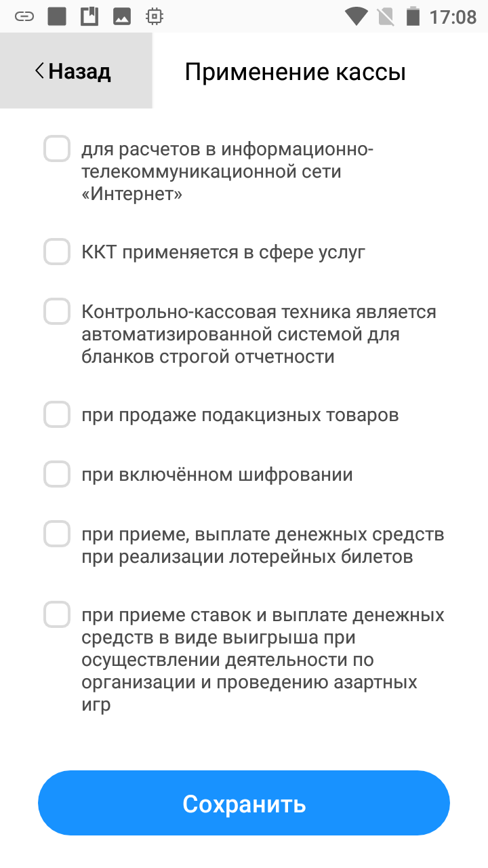The image size is (488, 868).
Task: Tap the image notification icon
Action: coord(122,16)
